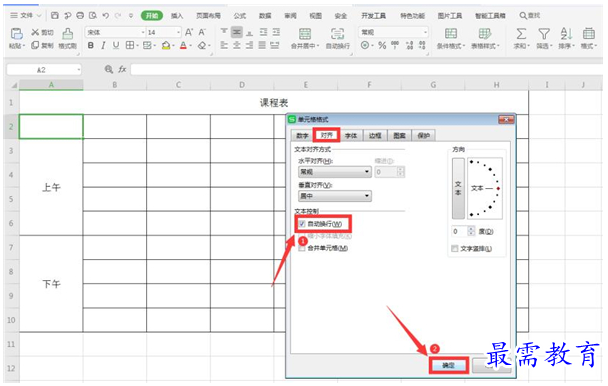
Task: Open the Insert ribbon tab
Action: [177, 16]
